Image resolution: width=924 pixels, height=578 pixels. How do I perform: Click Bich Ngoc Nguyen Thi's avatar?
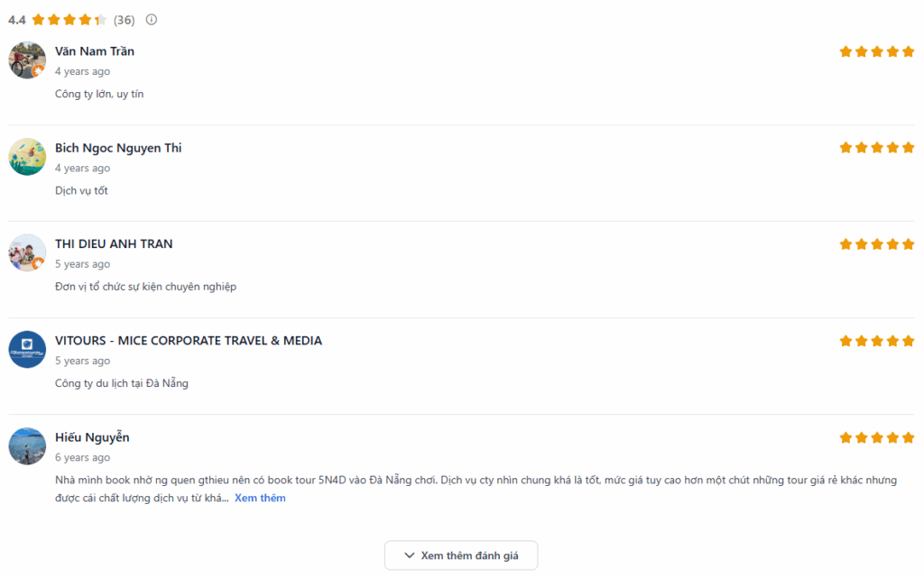coord(27,157)
